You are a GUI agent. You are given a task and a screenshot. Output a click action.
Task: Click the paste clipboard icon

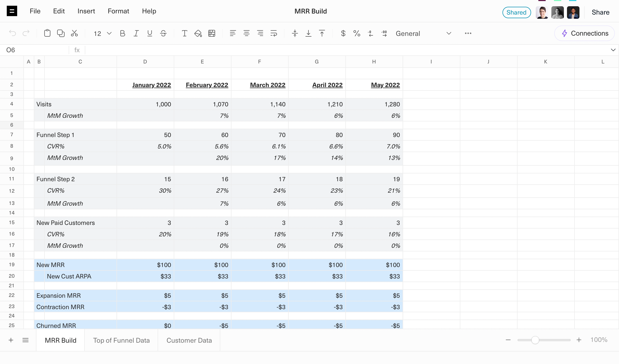point(47,33)
